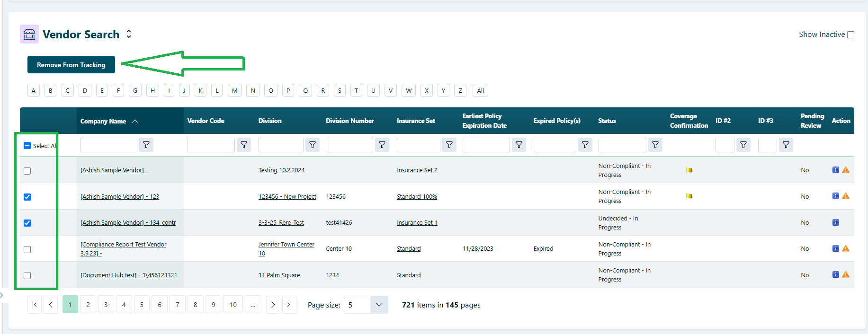Go to the last page arrow
The image size is (868, 334).
pyautogui.click(x=289, y=305)
